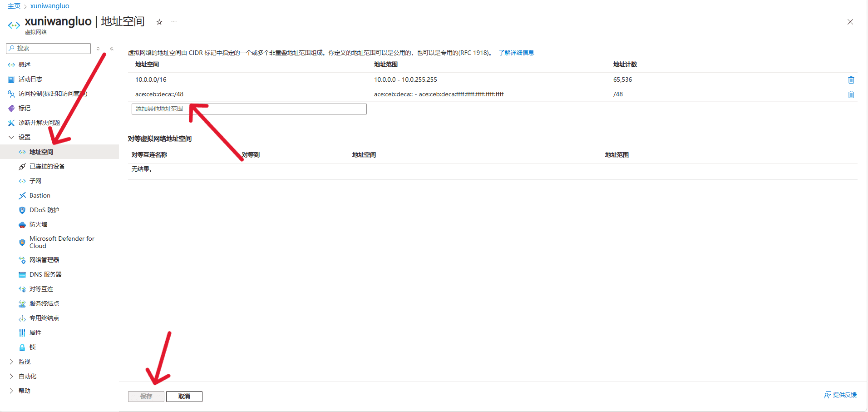Open the 防火墙 (Firewall) settings
The width and height of the screenshot is (868, 412).
(39, 224)
